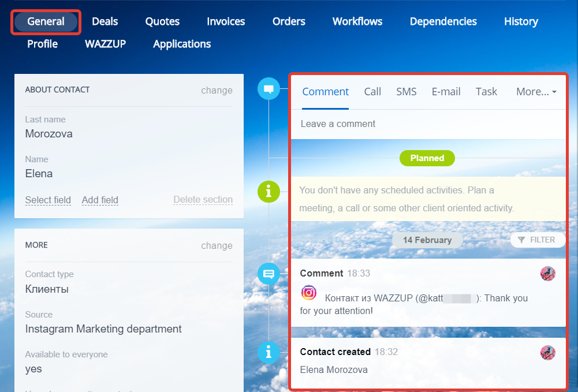Viewport: 578px width, 392px height.
Task: Click Delete section in About Contact
Action: pyautogui.click(x=203, y=200)
